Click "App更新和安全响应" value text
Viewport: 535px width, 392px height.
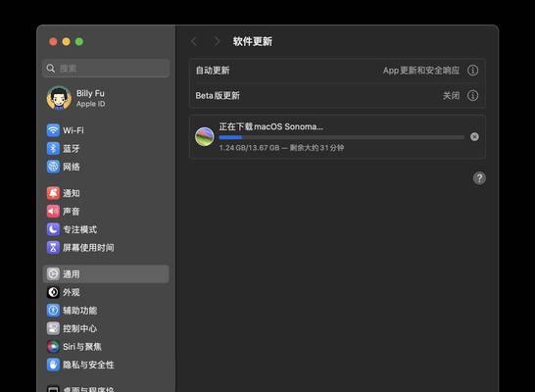click(421, 71)
